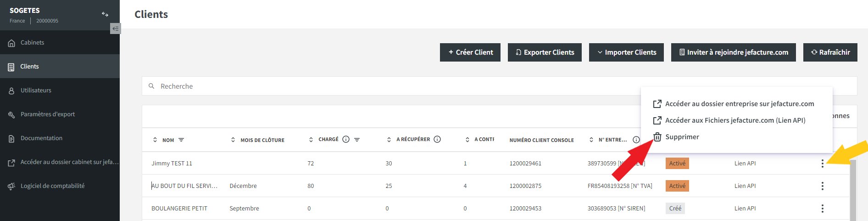The width and height of the screenshot is (868, 221).
Task: Click the BOULANGERIE PETIT client name
Action: 179,208
